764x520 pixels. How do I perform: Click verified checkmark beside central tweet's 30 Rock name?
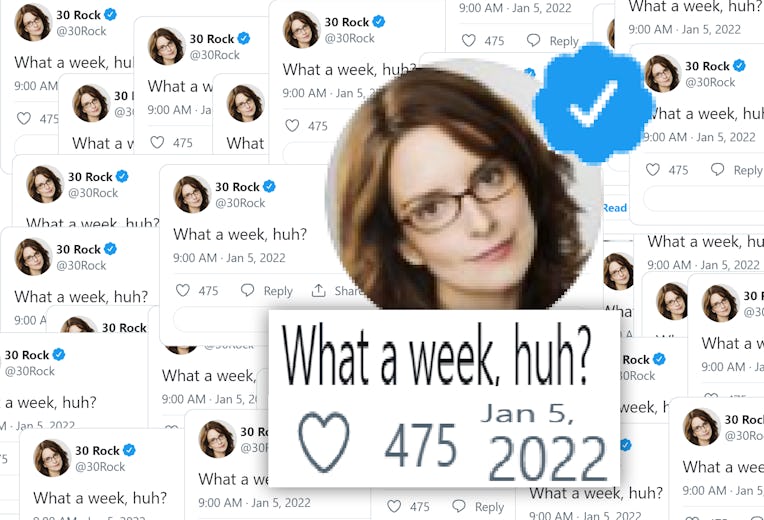tap(269, 186)
